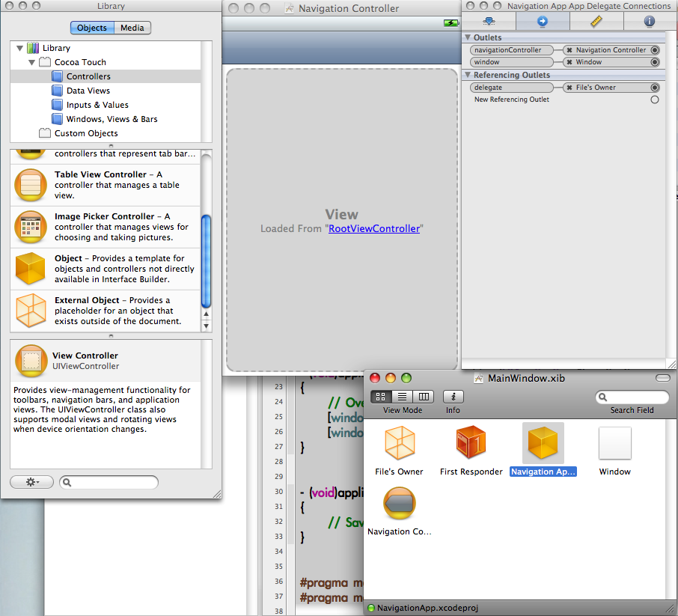
Task: Collapse the Library tree node
Action: [19, 48]
